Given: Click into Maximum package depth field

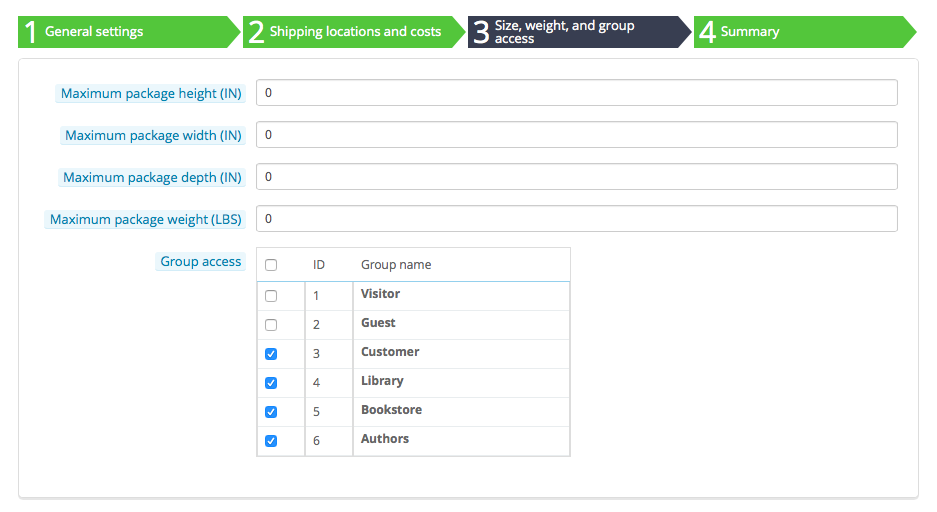Looking at the screenshot, I should click(576, 177).
